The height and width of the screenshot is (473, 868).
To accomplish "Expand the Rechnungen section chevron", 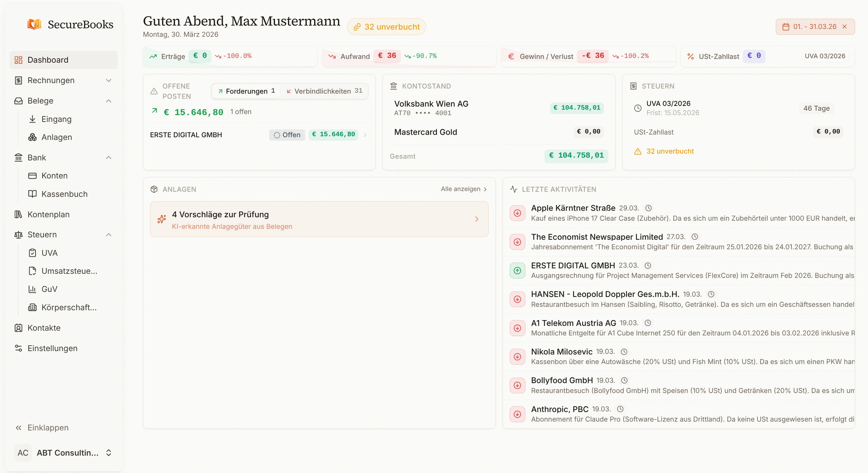I will click(x=109, y=80).
